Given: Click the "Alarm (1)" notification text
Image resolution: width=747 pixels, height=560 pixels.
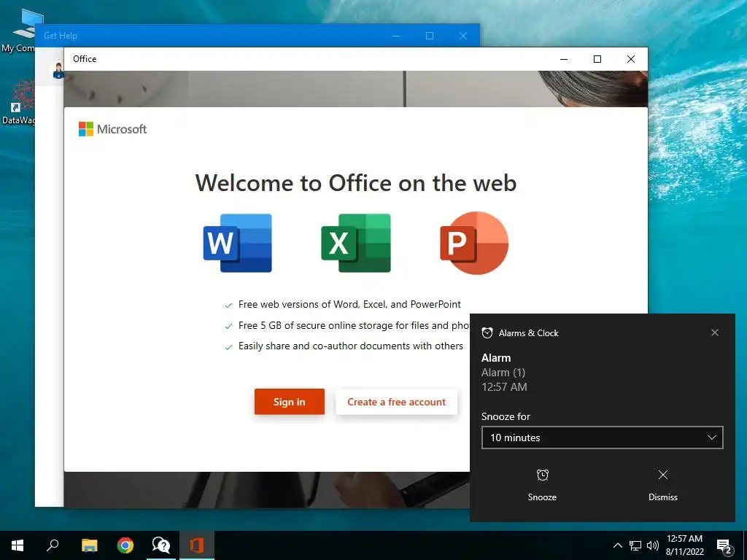Looking at the screenshot, I should pos(503,373).
